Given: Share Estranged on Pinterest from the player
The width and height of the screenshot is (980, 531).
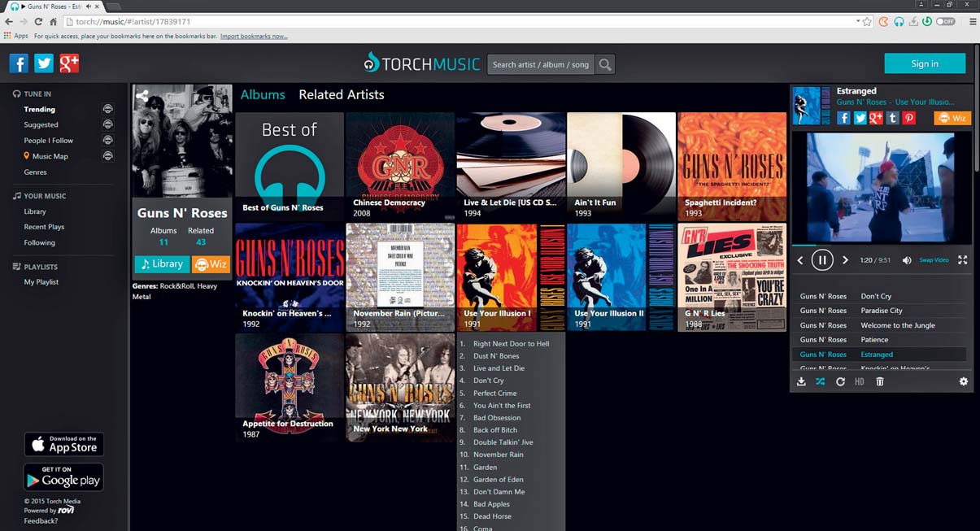Looking at the screenshot, I should point(909,118).
